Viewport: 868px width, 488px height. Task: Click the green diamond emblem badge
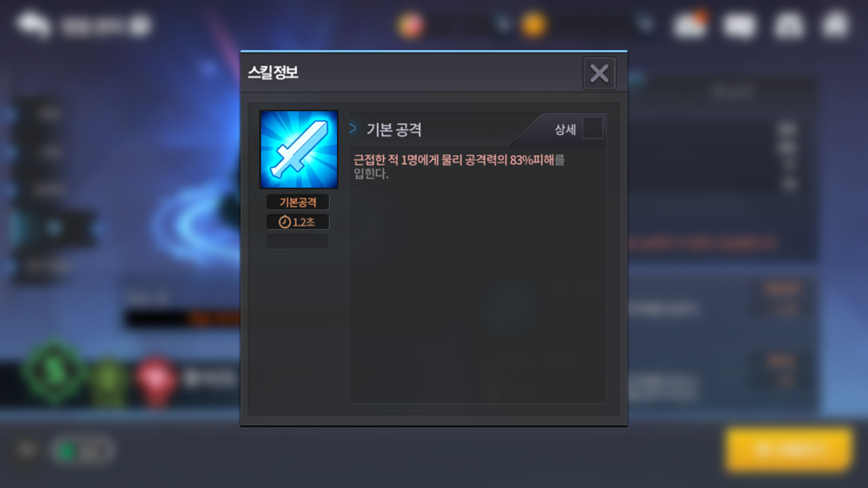(x=54, y=373)
